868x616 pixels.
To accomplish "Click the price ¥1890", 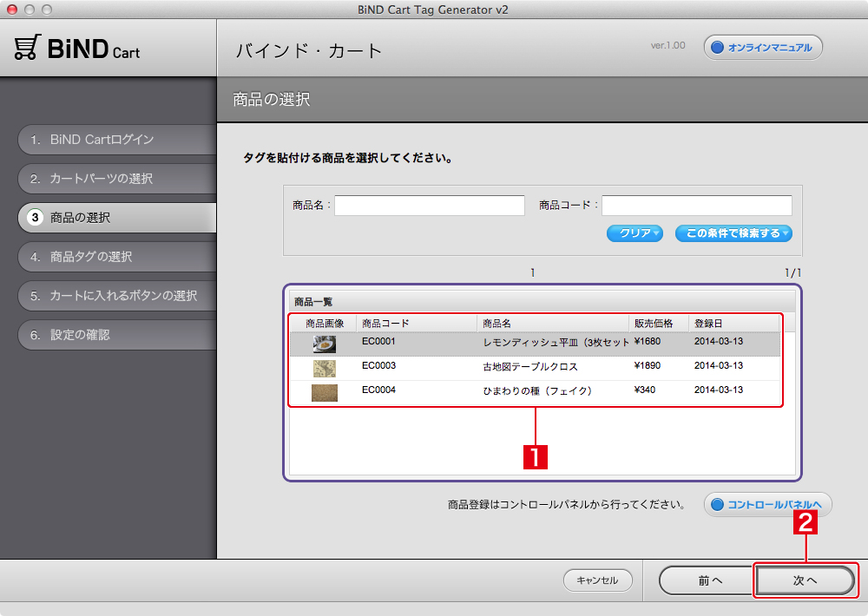I will (648, 365).
